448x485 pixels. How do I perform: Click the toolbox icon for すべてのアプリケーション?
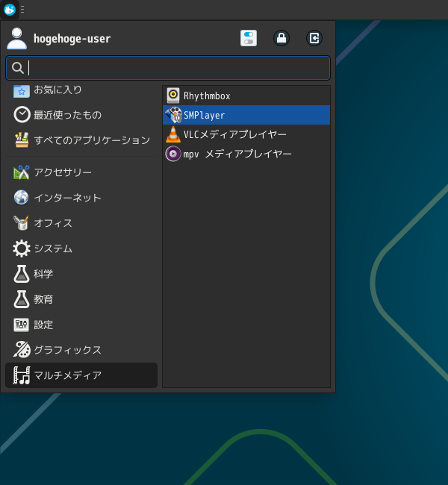pyautogui.click(x=22, y=140)
